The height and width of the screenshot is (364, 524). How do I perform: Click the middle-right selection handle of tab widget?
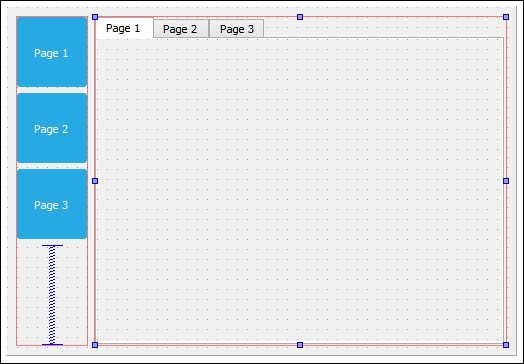pyautogui.click(x=506, y=181)
